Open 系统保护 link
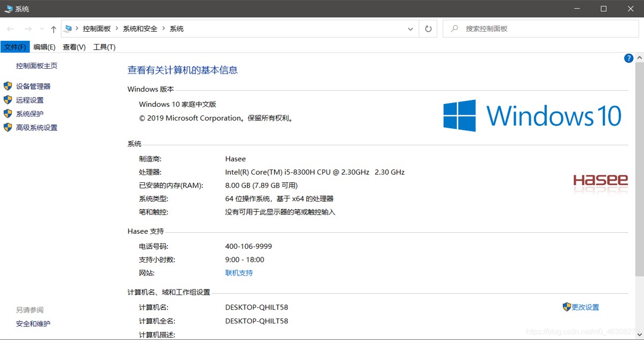The image size is (644, 340). tap(30, 114)
